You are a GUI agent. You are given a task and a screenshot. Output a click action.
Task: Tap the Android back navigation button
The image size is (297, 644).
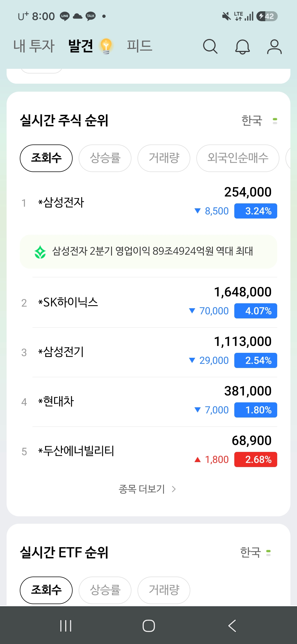232,626
